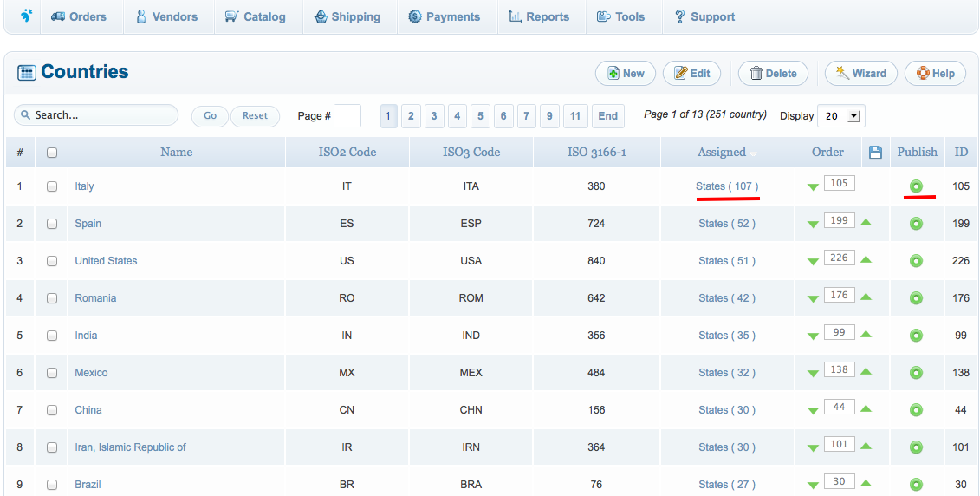Click the Mexico order field 138

coord(840,369)
